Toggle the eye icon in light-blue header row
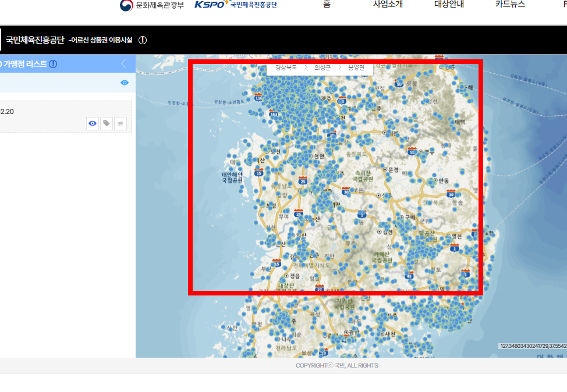Screen dimensions: 567x392 coord(125,83)
